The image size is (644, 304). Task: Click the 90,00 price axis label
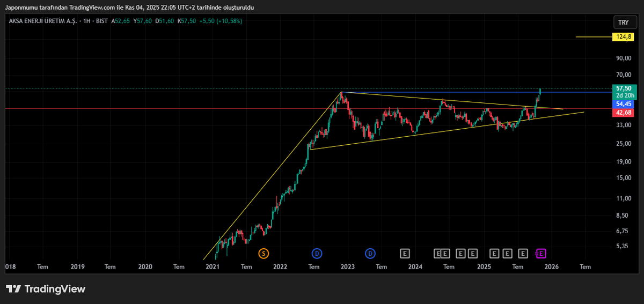pyautogui.click(x=623, y=58)
